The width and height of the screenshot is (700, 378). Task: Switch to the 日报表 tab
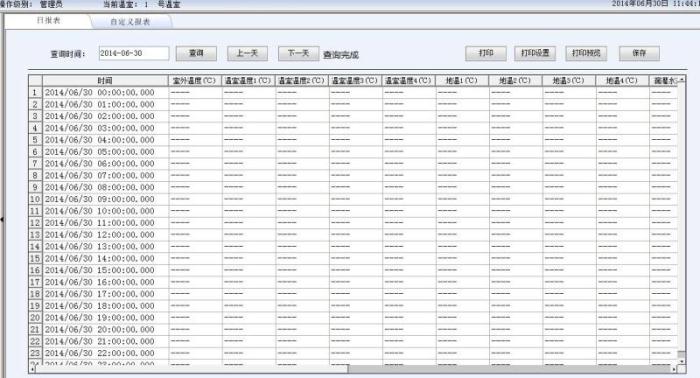48,21
